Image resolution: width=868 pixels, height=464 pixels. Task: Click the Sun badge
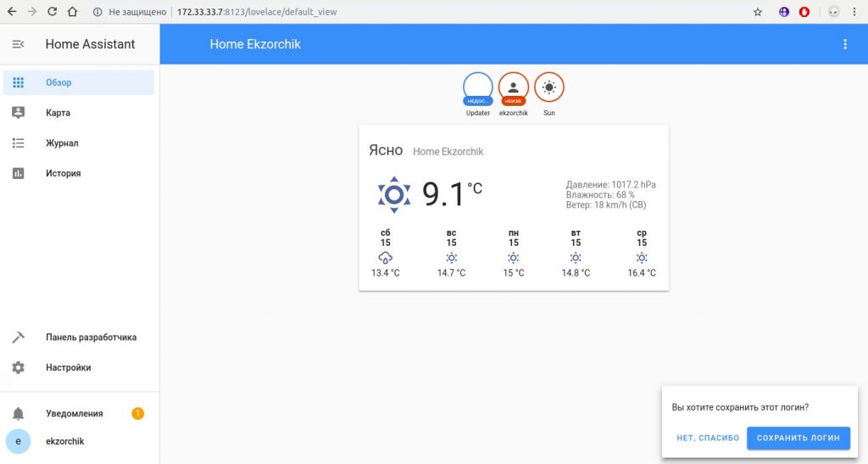coord(549,88)
